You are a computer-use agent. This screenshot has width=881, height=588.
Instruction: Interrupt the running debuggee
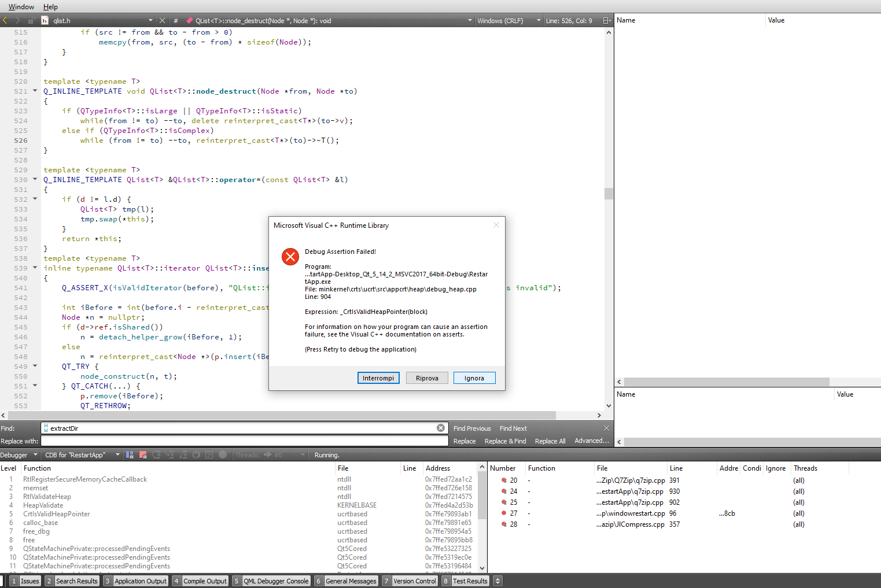[x=130, y=455]
